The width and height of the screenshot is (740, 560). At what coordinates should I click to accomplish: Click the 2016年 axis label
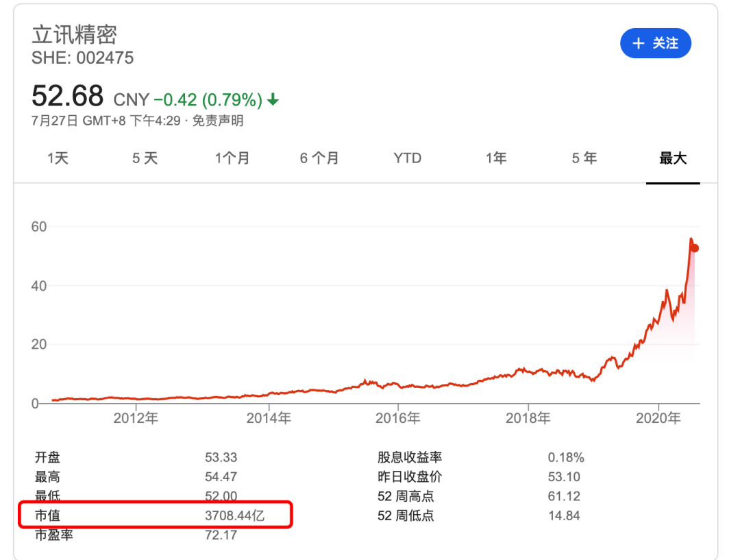pos(398,418)
